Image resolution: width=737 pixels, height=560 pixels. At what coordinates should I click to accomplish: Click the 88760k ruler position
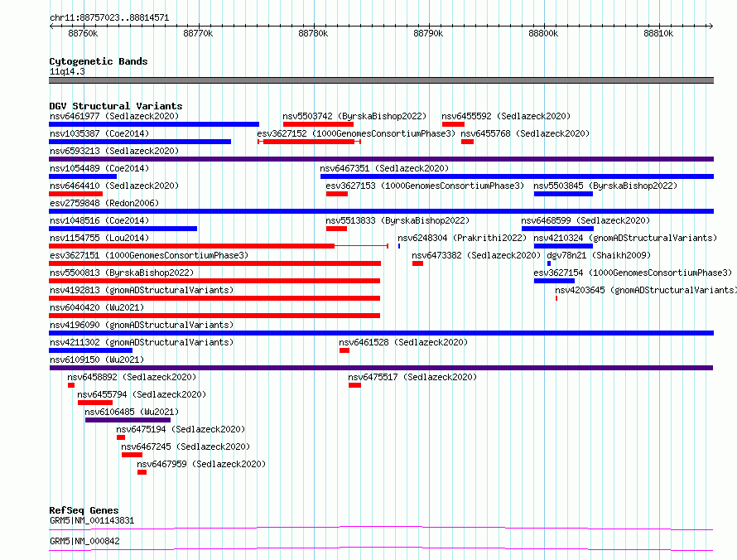click(x=83, y=33)
